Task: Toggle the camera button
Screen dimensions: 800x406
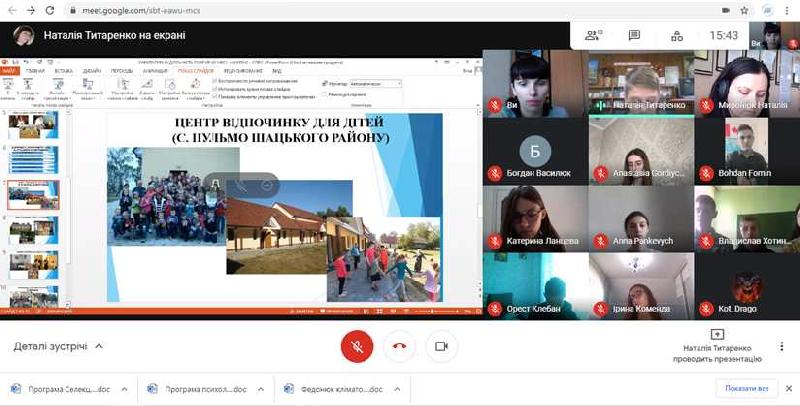Action: coord(440,346)
